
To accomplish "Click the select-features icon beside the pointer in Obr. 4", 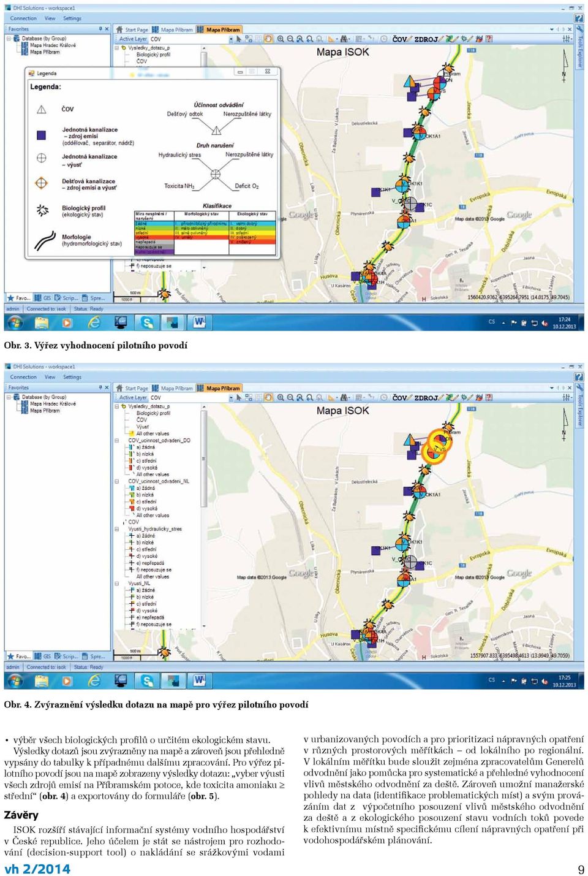I will 249,397.
